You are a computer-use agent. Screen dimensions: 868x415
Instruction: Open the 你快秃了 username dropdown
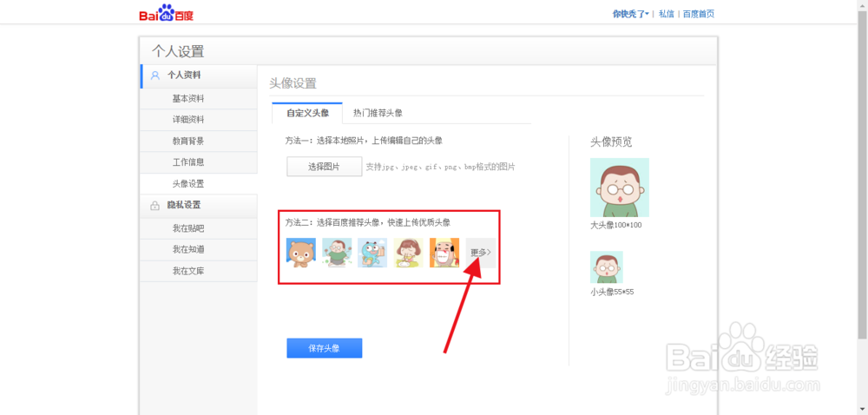[630, 15]
